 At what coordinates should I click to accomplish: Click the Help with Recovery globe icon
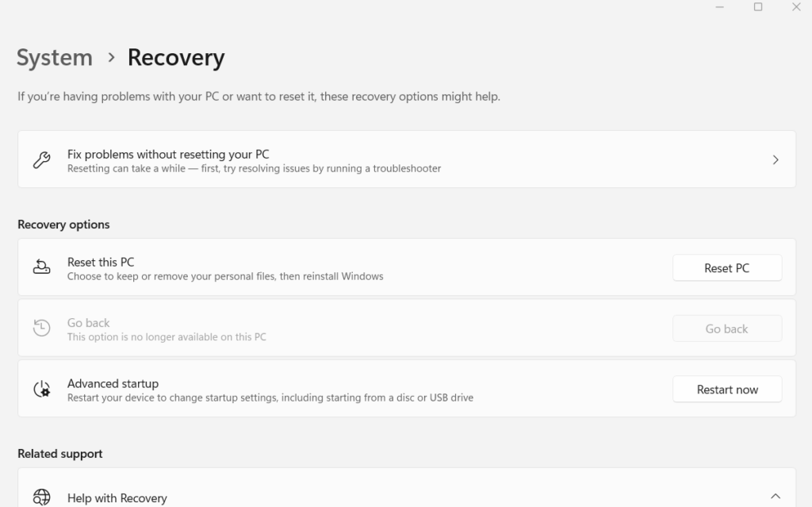(x=41, y=497)
